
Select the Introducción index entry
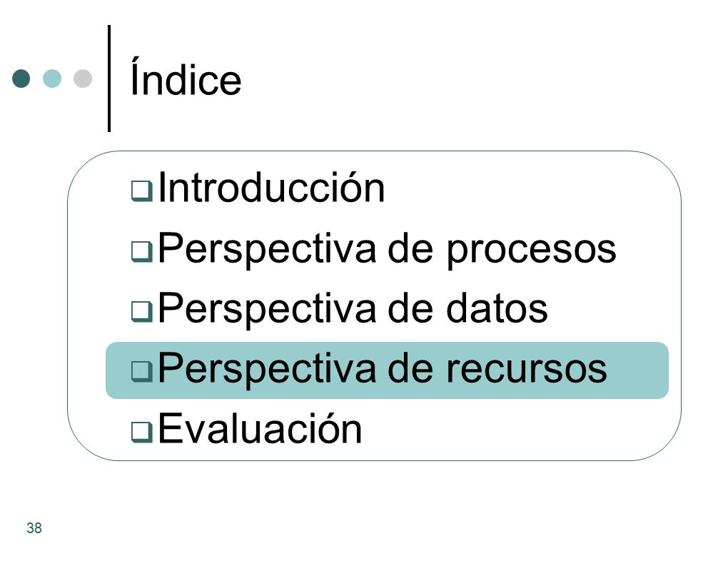272,188
